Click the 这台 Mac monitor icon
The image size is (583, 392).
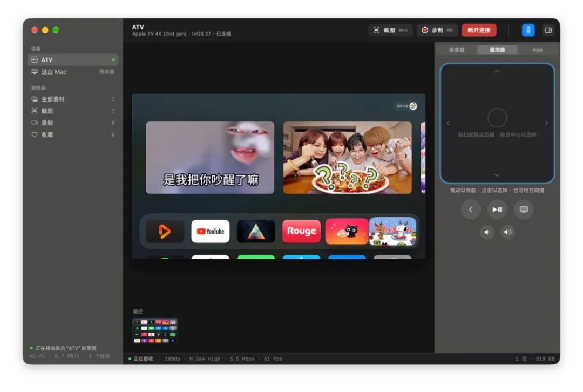35,72
